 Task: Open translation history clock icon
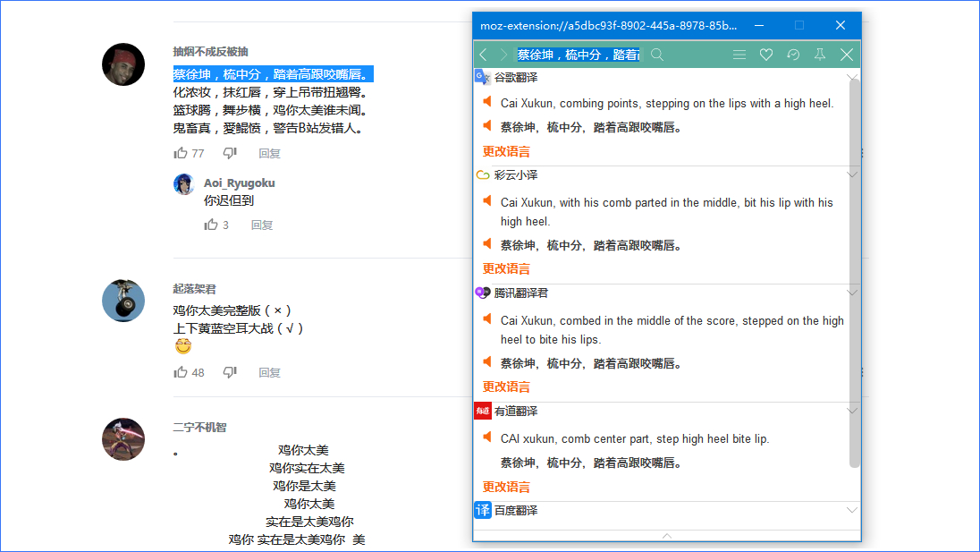[793, 55]
